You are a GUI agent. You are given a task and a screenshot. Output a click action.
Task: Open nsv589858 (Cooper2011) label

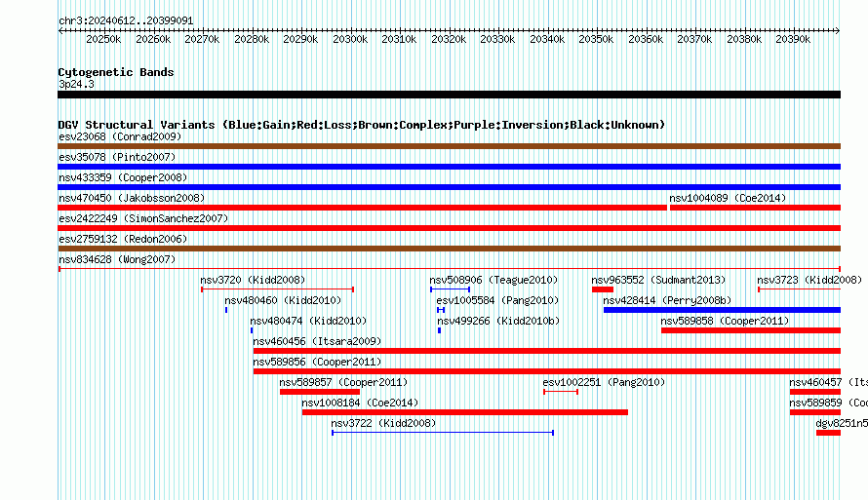point(725,321)
